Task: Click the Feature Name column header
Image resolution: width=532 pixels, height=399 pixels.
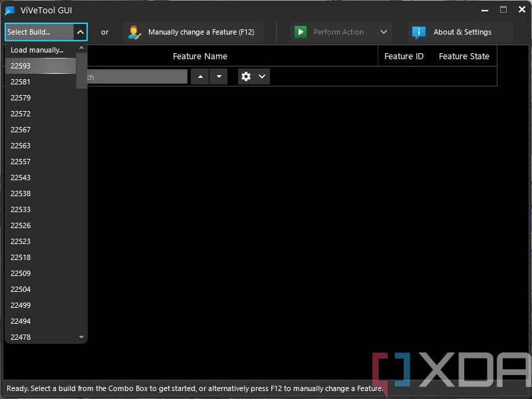Action: pyautogui.click(x=200, y=57)
